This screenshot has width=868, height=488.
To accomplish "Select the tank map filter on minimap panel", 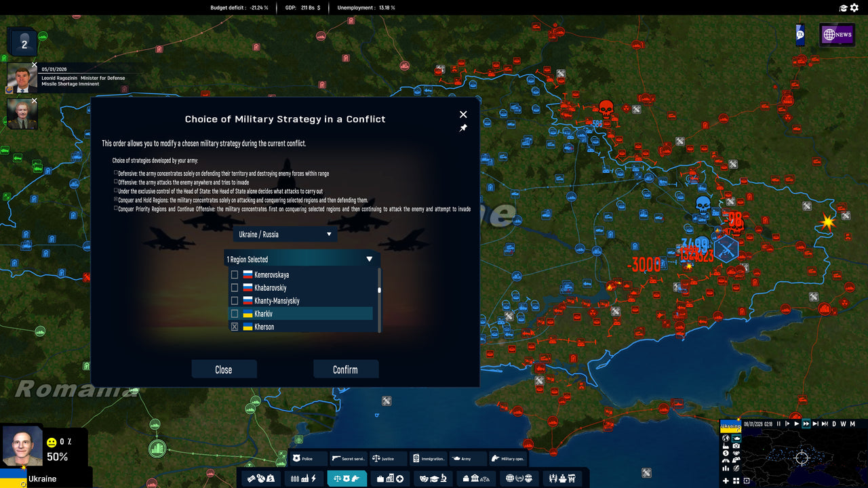I will click(x=736, y=439).
